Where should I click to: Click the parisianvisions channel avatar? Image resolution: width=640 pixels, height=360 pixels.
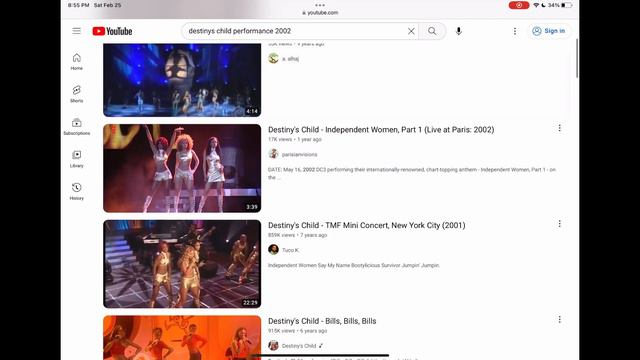[x=273, y=154]
